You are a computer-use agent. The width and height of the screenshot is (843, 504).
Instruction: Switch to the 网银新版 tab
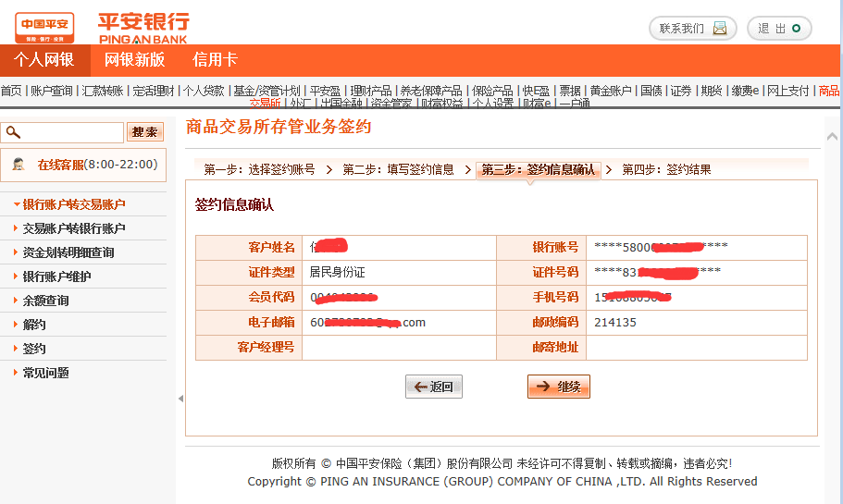pos(134,59)
